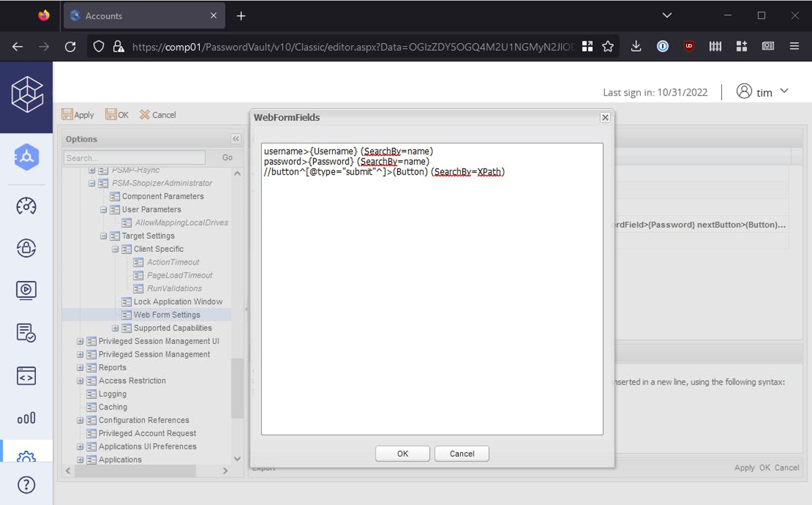Select Lock Application Window tree item
The width and height of the screenshot is (812, 505).
[x=177, y=302]
